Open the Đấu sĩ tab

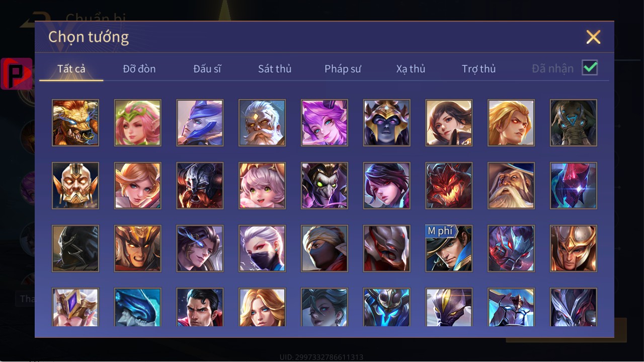207,69
